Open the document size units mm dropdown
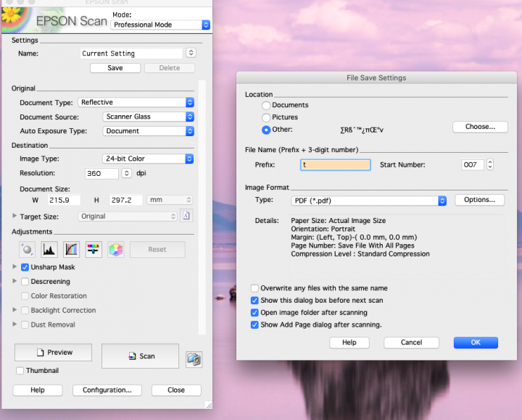Viewport: 522px width, 420px height. pyautogui.click(x=170, y=200)
